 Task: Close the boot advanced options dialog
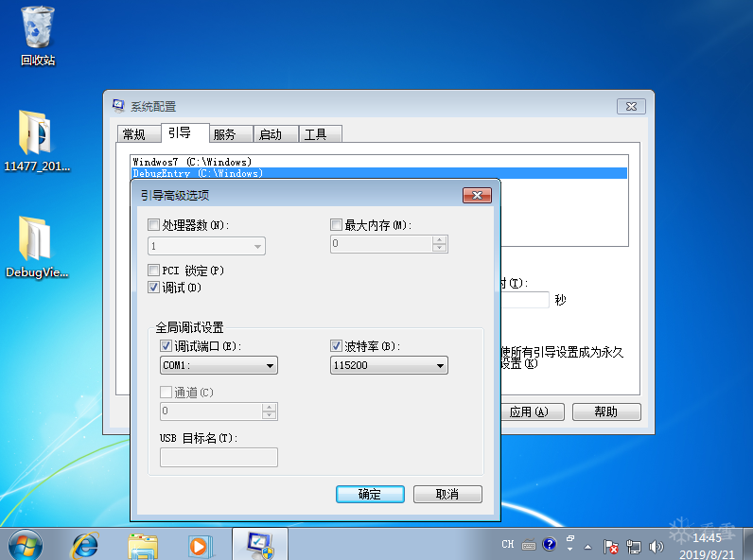477,195
